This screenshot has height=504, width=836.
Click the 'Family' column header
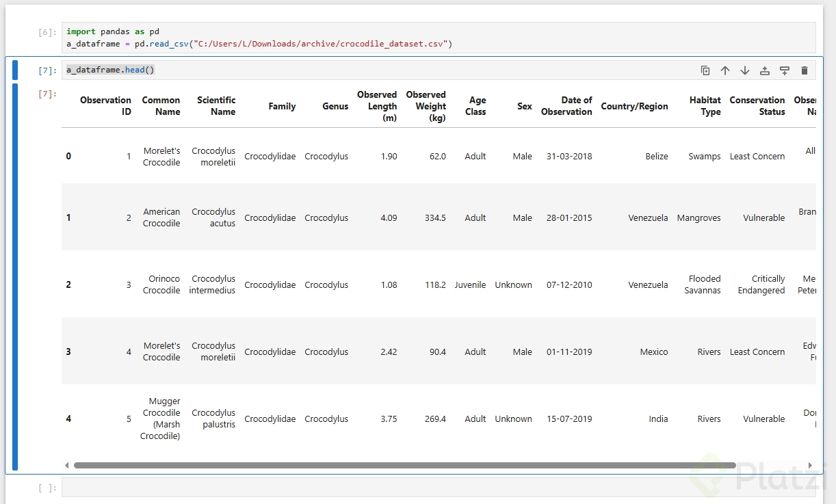click(282, 106)
